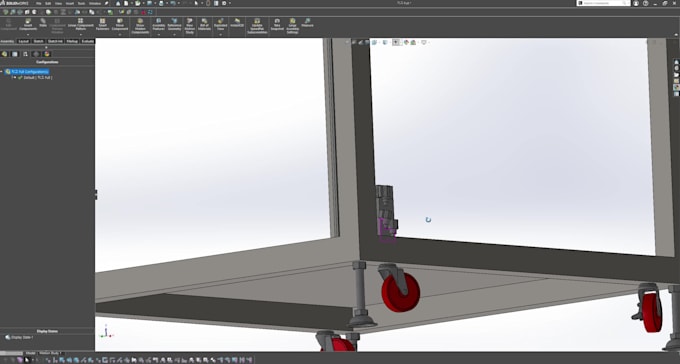Open DimXpertManager tab icon

point(36,54)
